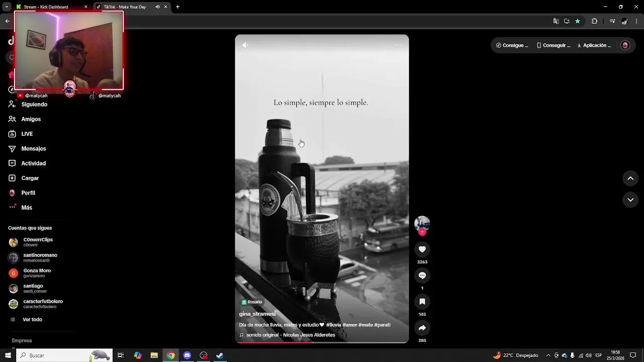Go to the next video arrow
This screenshot has width=644, height=362.
(630, 200)
